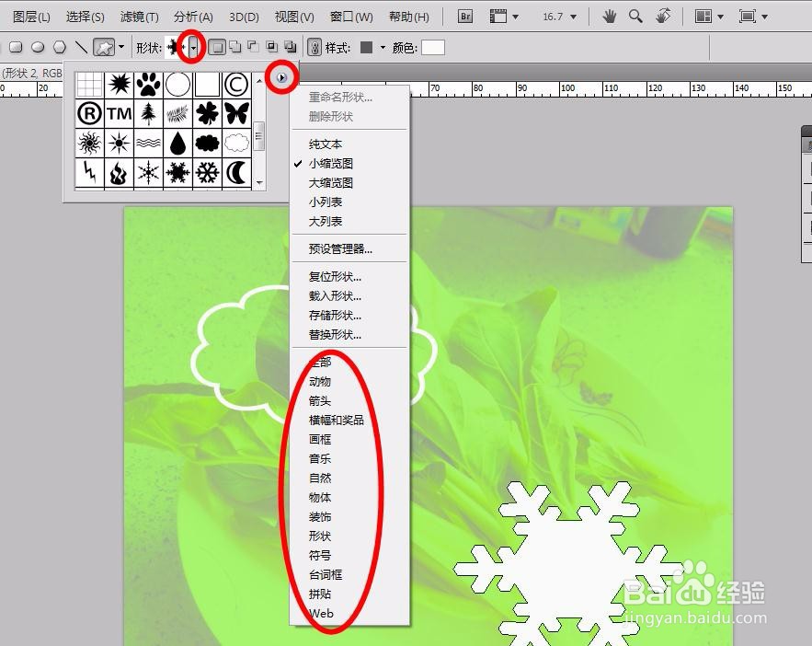Viewport: 812px width, 646px height.
Task: Select the Ellipse shape tool
Action: (35, 47)
